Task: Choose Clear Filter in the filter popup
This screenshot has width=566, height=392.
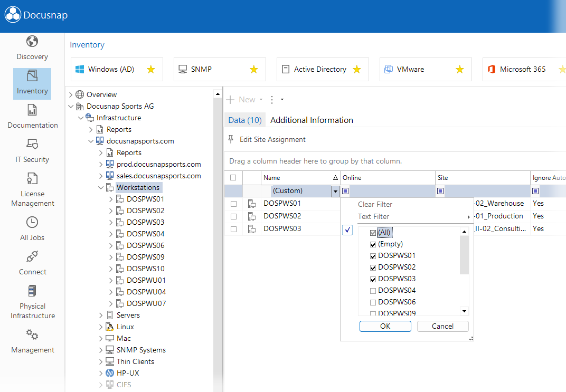Action: click(x=375, y=205)
